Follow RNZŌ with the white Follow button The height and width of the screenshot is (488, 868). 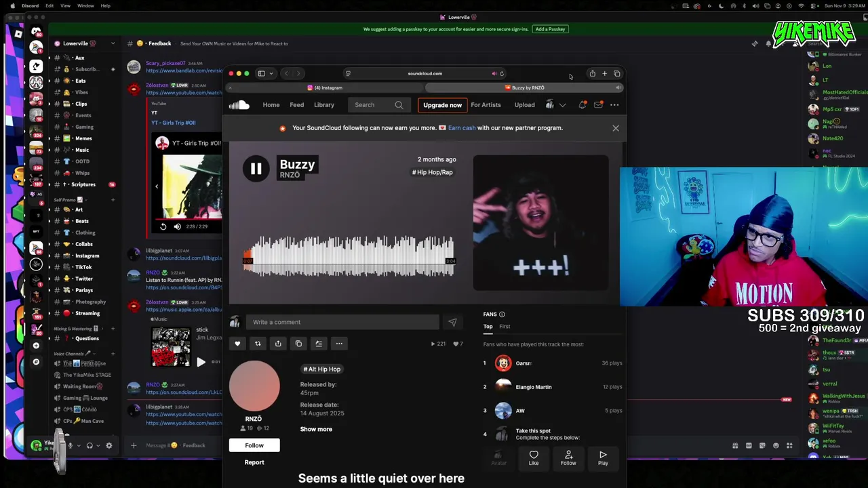254,445
